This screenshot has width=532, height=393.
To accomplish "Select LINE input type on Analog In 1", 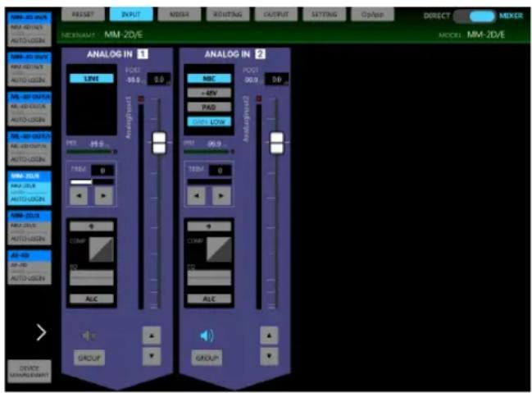I will [x=92, y=79].
